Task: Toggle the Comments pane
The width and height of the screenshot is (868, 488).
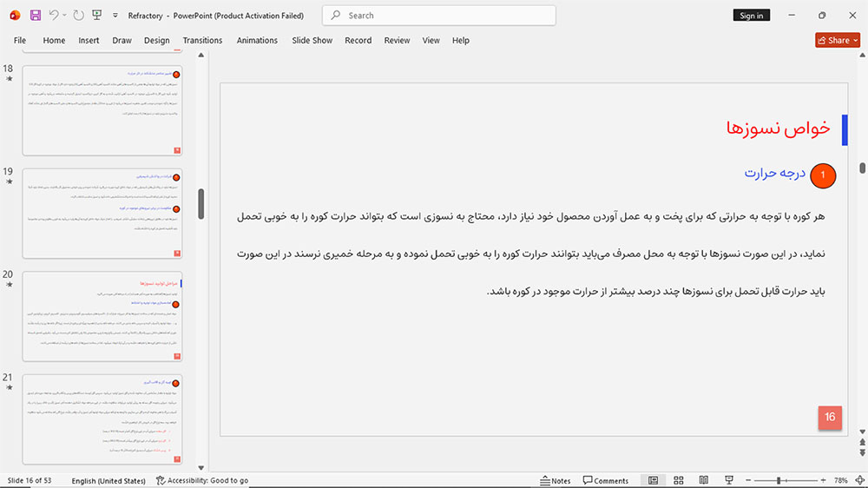Action: coord(606,480)
